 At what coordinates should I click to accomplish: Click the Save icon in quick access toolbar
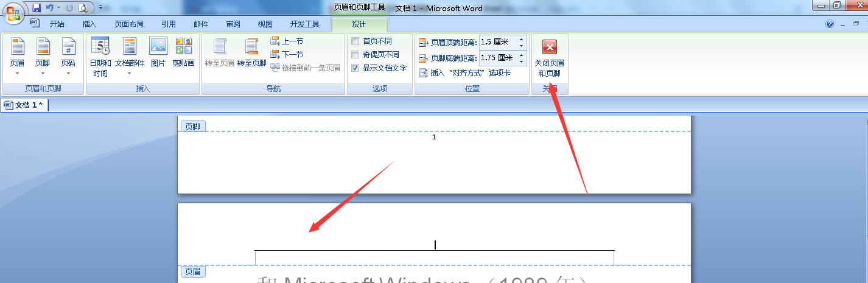[x=37, y=8]
